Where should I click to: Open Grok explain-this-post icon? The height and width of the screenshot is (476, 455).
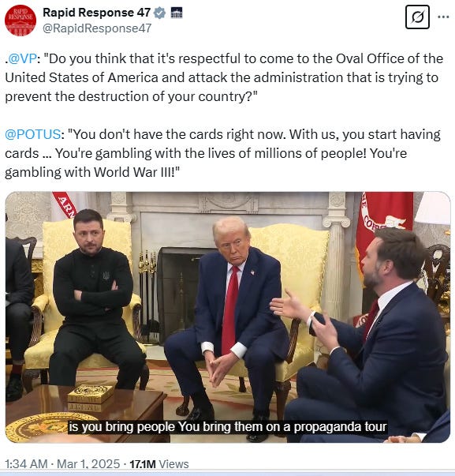[417, 17]
